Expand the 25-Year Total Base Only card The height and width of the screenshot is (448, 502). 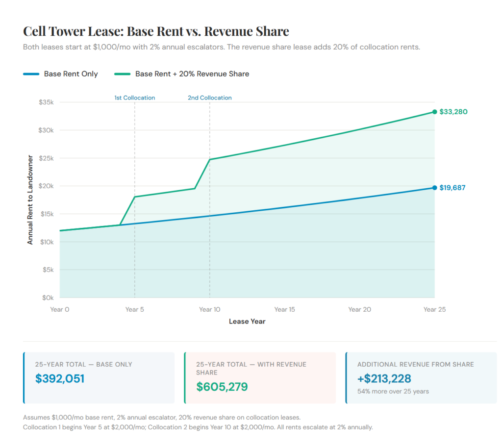click(98, 377)
